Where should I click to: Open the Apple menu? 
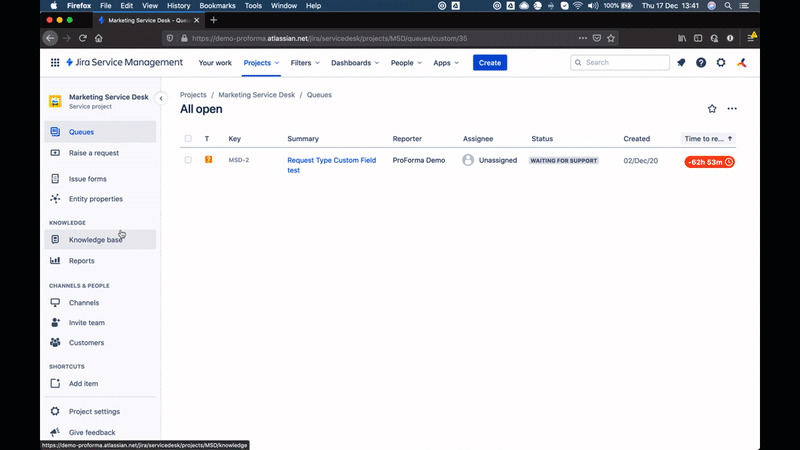click(54, 6)
